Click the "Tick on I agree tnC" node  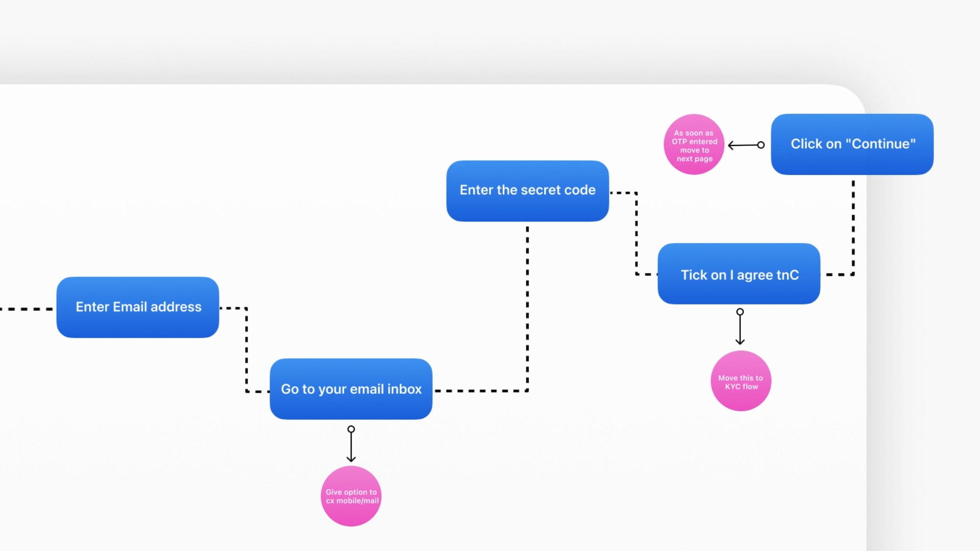(x=739, y=274)
